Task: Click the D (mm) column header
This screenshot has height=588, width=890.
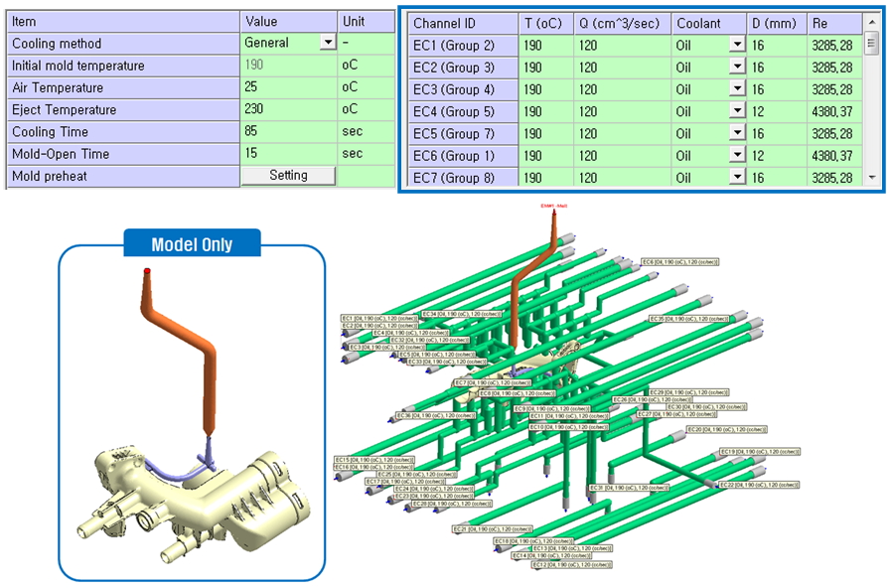Action: point(777,23)
